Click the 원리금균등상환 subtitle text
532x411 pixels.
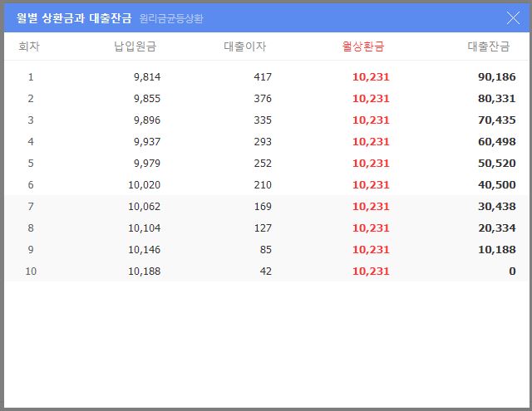[171, 18]
